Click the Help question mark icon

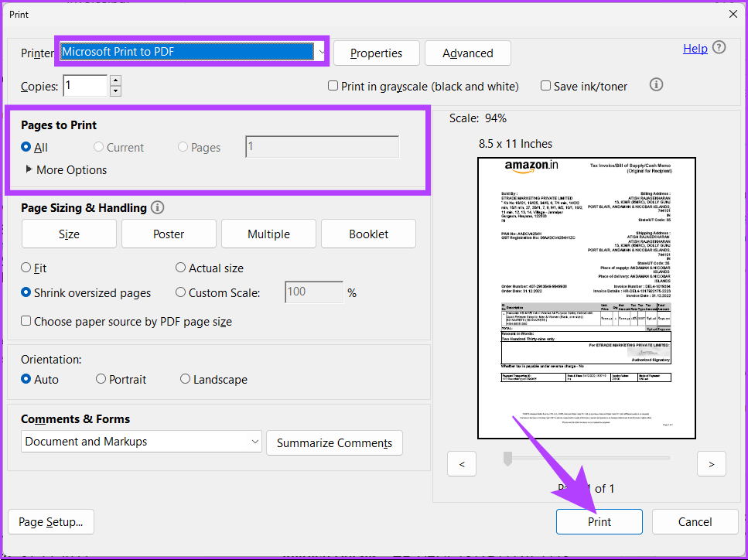tap(719, 48)
